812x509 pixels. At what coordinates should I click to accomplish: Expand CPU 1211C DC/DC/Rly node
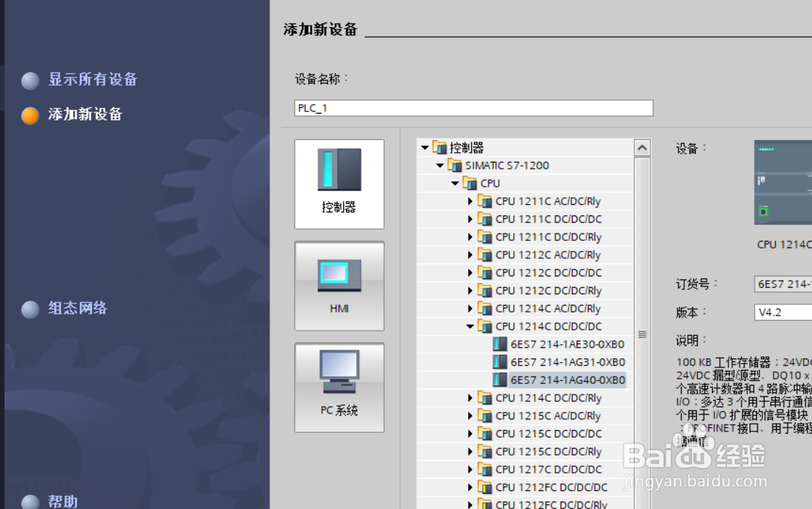pos(470,237)
